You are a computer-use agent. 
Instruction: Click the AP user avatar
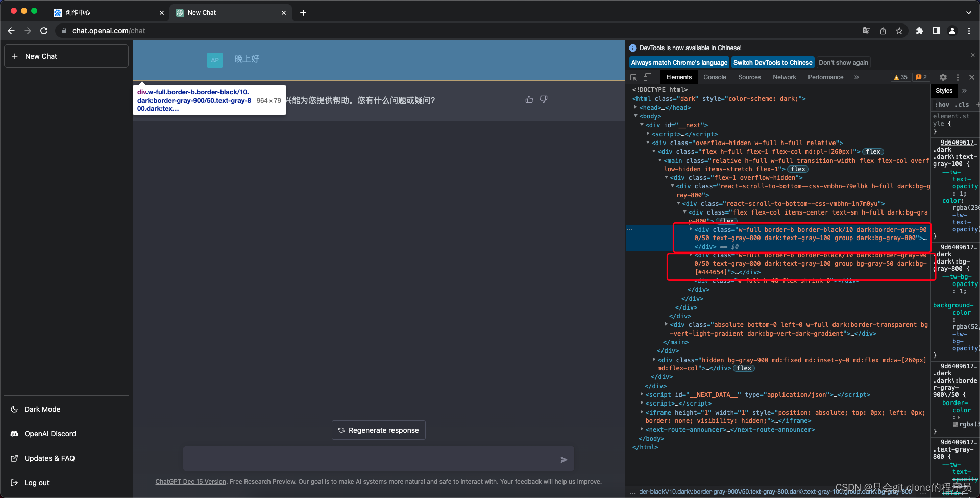coord(215,60)
